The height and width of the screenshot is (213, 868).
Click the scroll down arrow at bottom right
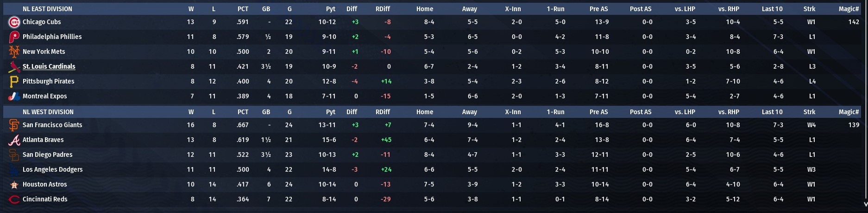865,203
